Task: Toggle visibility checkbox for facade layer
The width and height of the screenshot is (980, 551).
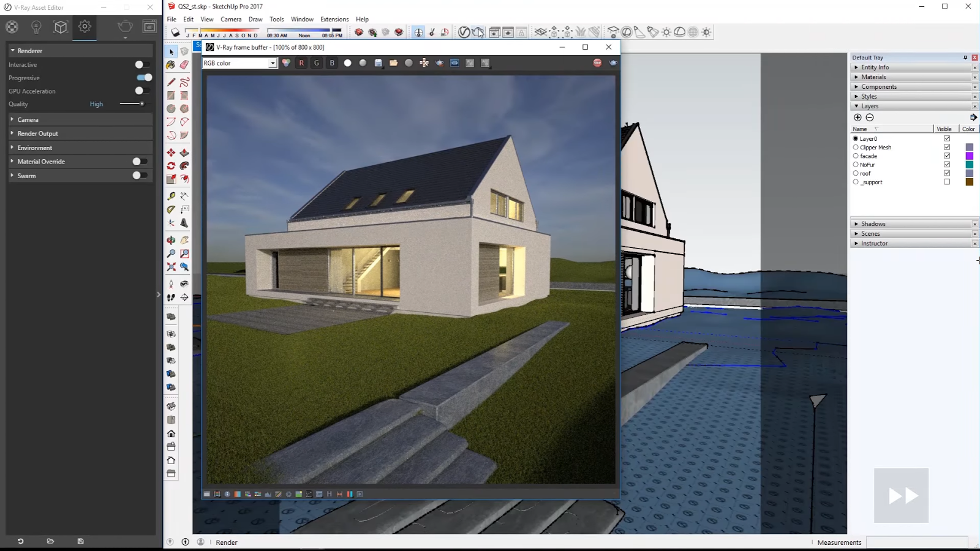Action: click(947, 156)
